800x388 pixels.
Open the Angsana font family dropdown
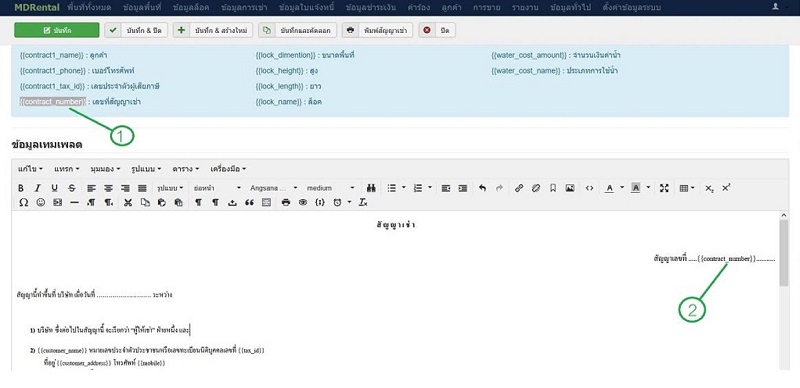coord(274,188)
